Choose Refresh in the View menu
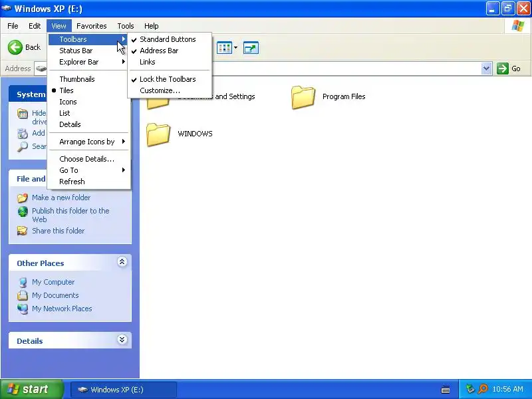This screenshot has height=399, width=532. [88, 182]
